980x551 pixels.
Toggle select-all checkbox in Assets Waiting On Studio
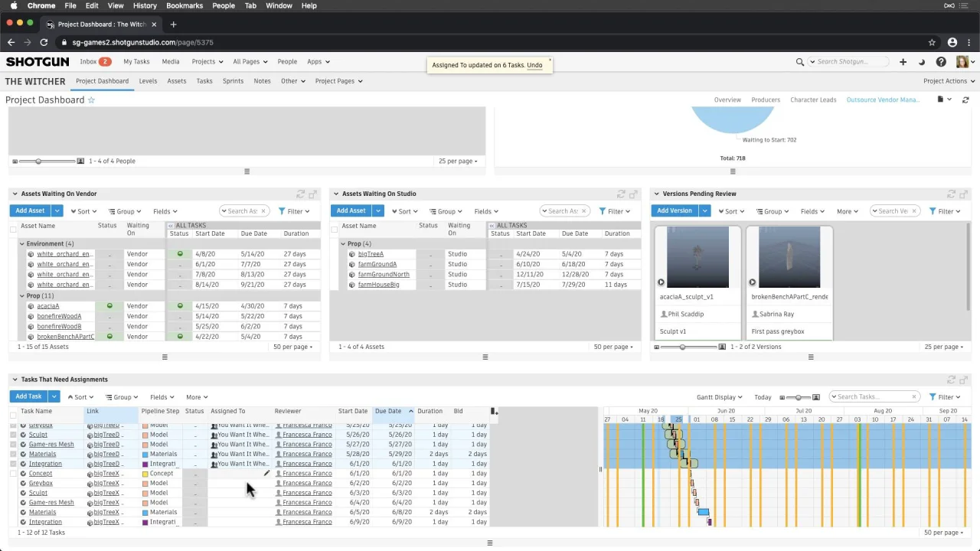pos(334,230)
